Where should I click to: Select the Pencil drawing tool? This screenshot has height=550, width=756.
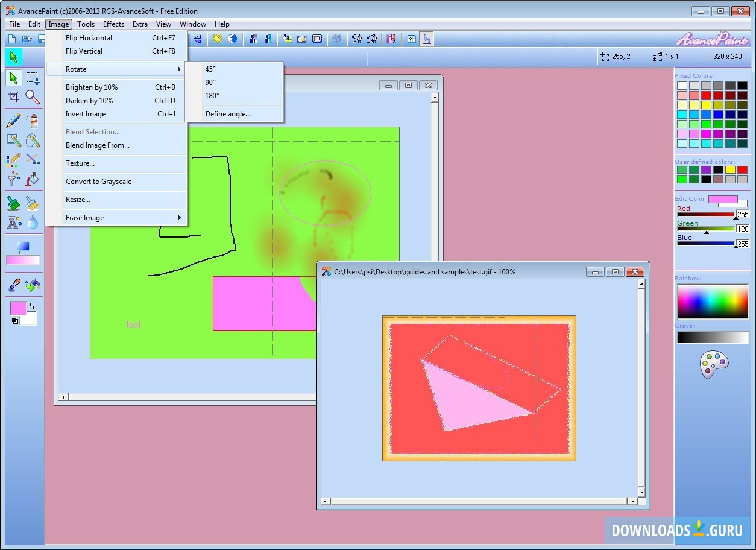pyautogui.click(x=13, y=121)
